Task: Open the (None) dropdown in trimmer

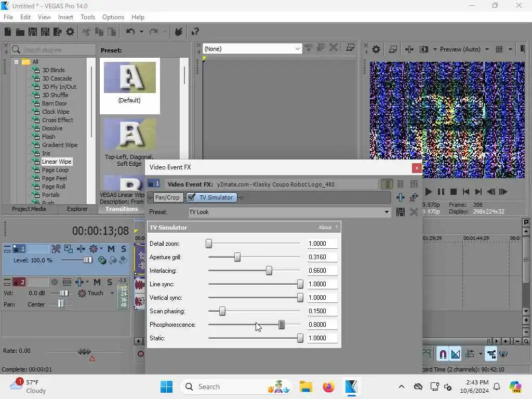Action: [x=297, y=49]
